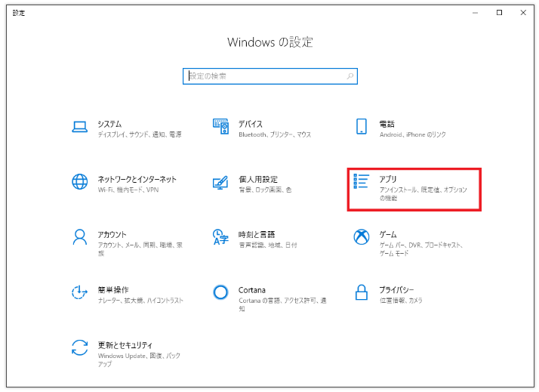
Task: Open the 電話 phone icon
Action: [362, 126]
